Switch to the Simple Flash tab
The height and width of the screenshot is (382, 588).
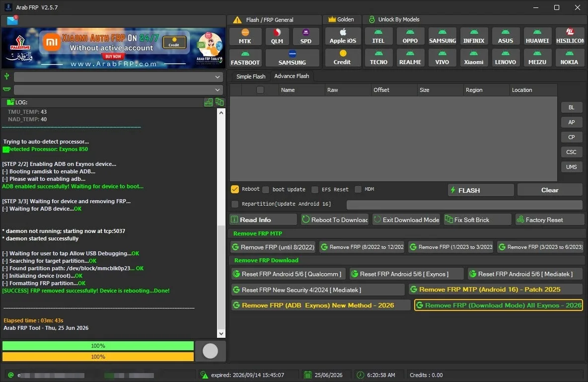click(250, 76)
